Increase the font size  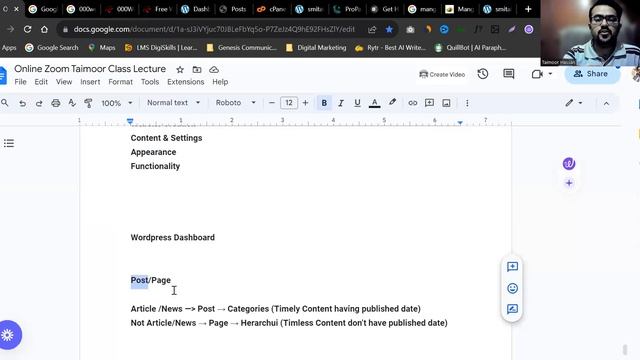pos(305,103)
